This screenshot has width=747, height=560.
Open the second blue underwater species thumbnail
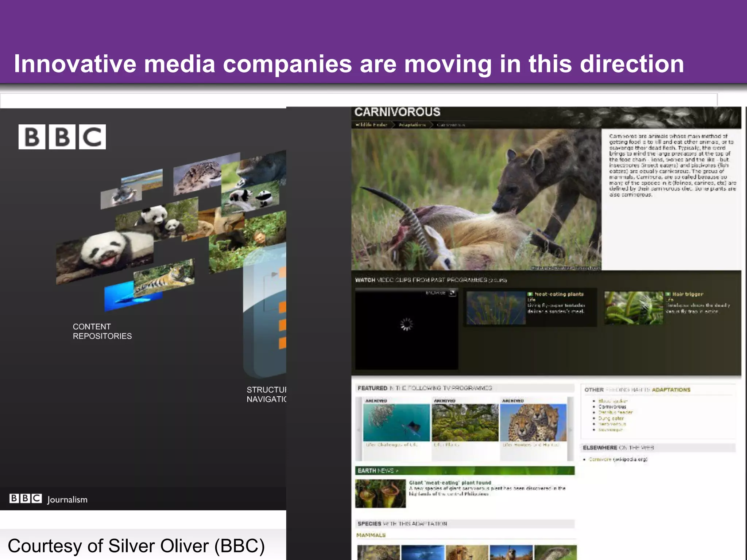click(423, 552)
